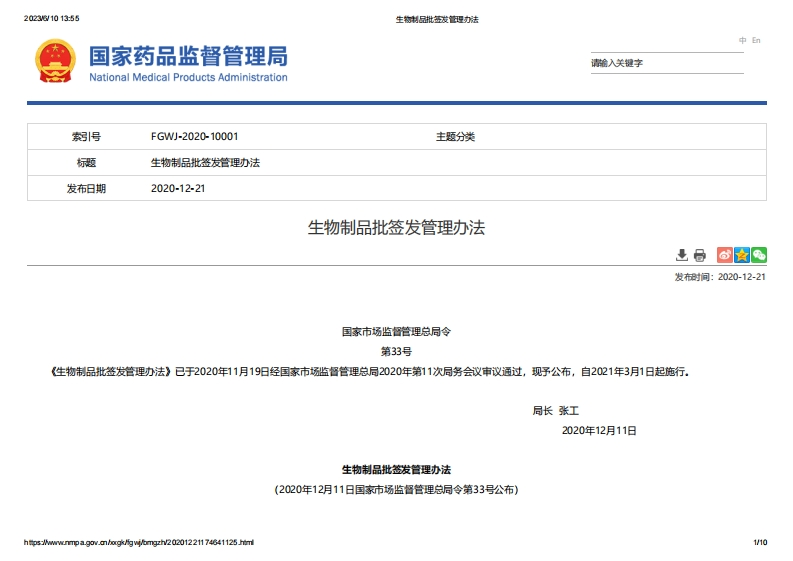
Task: Click the 请输入关键字 search field
Action: coord(666,63)
